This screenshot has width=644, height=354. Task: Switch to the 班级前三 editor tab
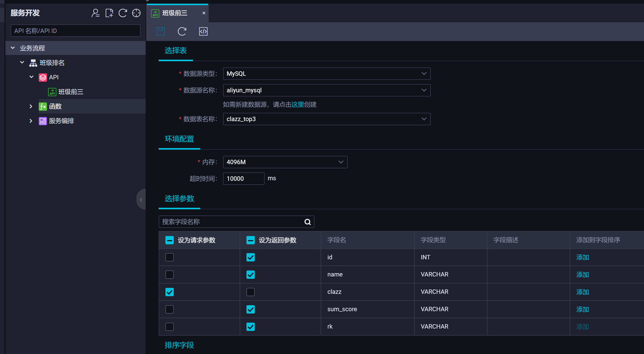(x=177, y=13)
